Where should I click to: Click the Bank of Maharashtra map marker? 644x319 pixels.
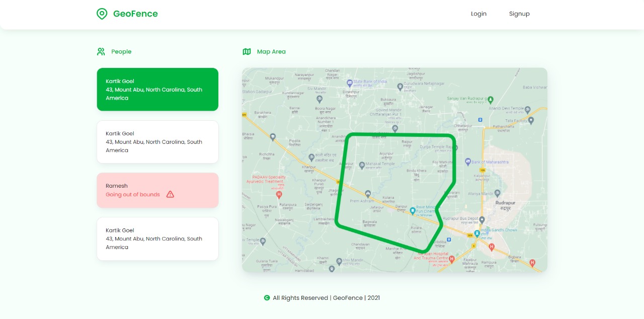[x=467, y=162]
